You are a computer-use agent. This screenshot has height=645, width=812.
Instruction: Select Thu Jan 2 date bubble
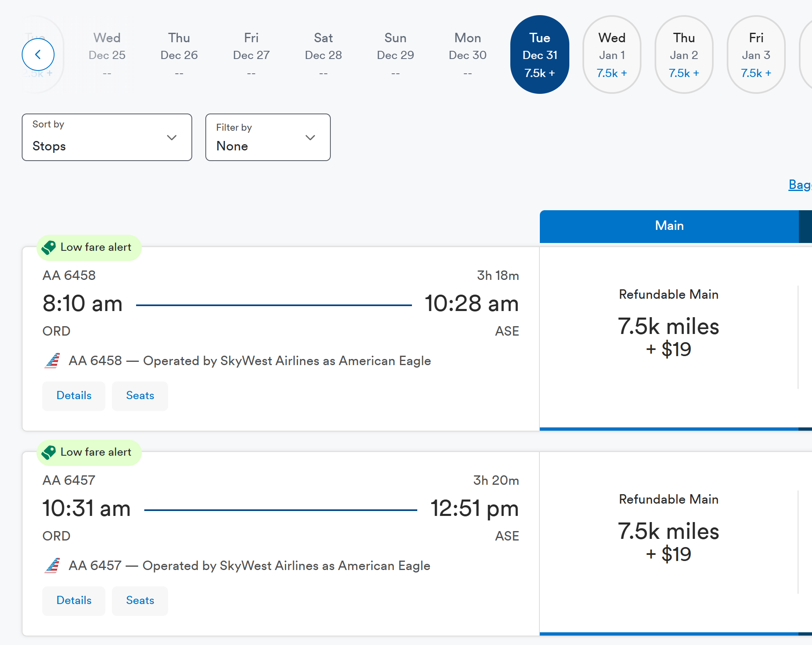[x=684, y=55]
